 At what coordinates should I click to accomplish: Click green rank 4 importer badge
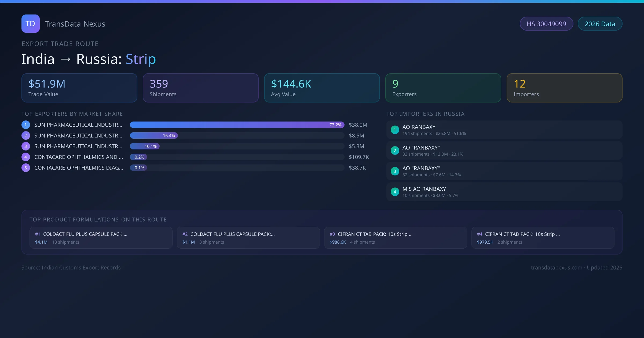tap(395, 192)
